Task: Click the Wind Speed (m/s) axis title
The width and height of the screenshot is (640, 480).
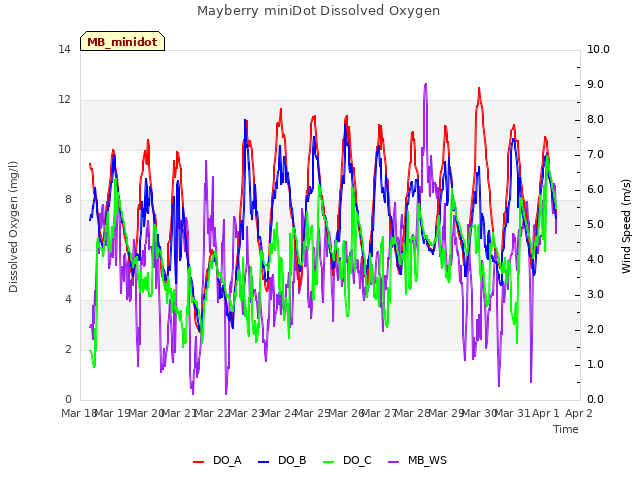Action: 626,226
